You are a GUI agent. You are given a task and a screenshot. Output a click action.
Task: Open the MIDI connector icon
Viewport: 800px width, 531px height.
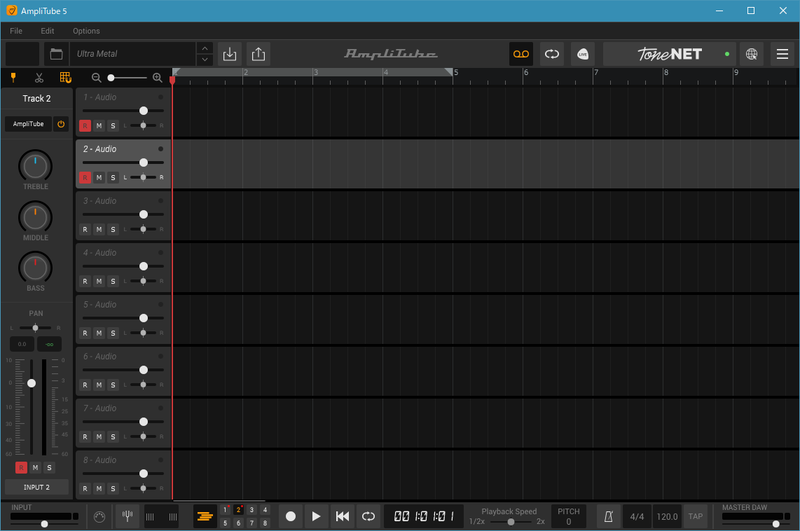click(x=99, y=517)
